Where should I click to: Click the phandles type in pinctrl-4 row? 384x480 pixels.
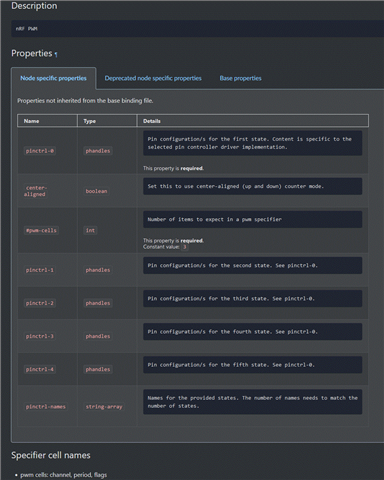pyautogui.click(x=98, y=369)
